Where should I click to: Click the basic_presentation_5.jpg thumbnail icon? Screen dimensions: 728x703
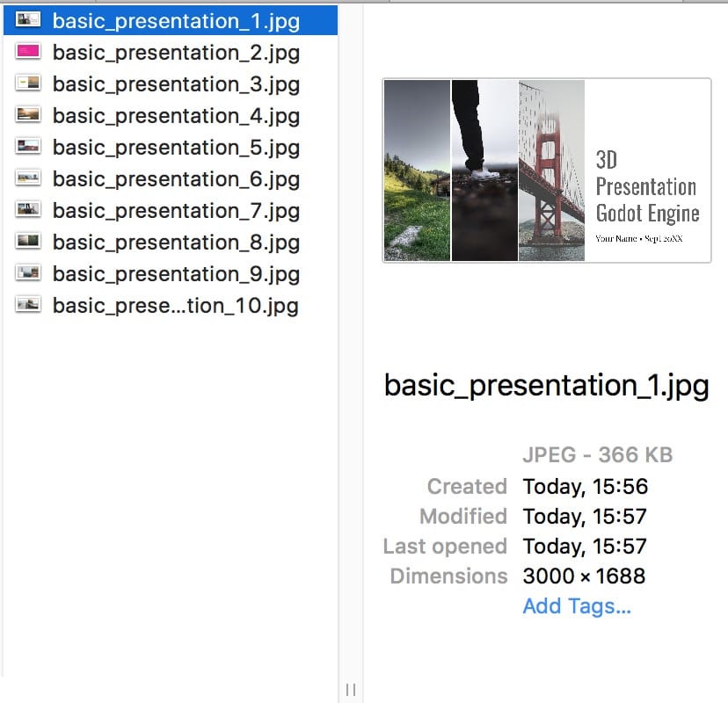[28, 146]
